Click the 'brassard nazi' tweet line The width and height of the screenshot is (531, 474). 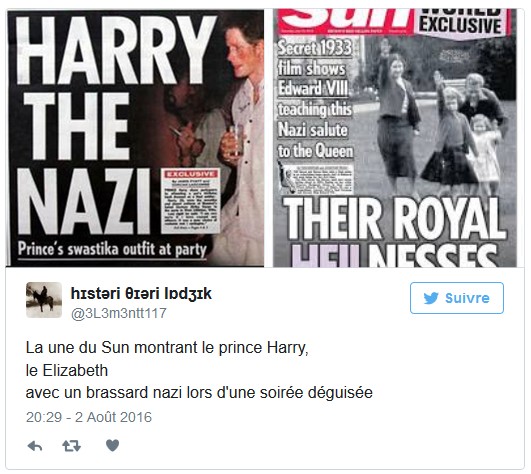coord(199,393)
